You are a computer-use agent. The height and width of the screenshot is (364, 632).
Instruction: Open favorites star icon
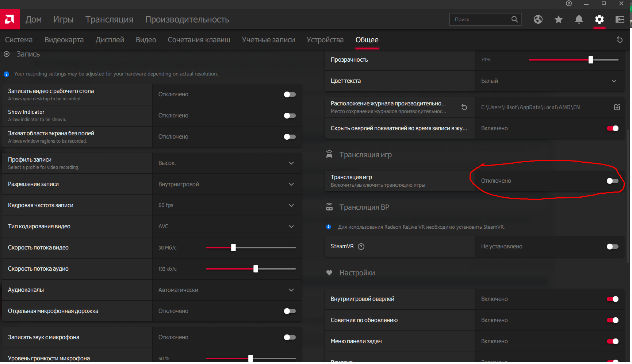click(x=558, y=19)
